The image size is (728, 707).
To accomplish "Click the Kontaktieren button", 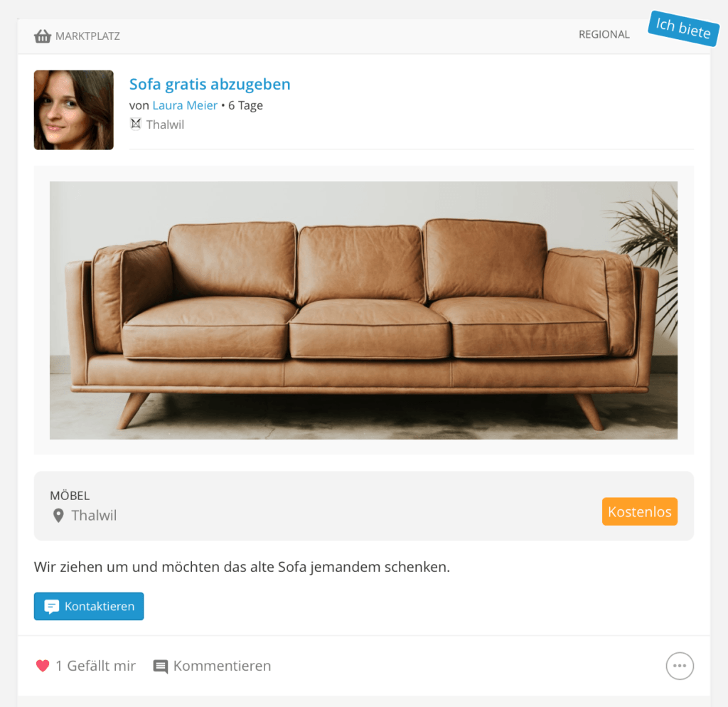I will pos(89,606).
